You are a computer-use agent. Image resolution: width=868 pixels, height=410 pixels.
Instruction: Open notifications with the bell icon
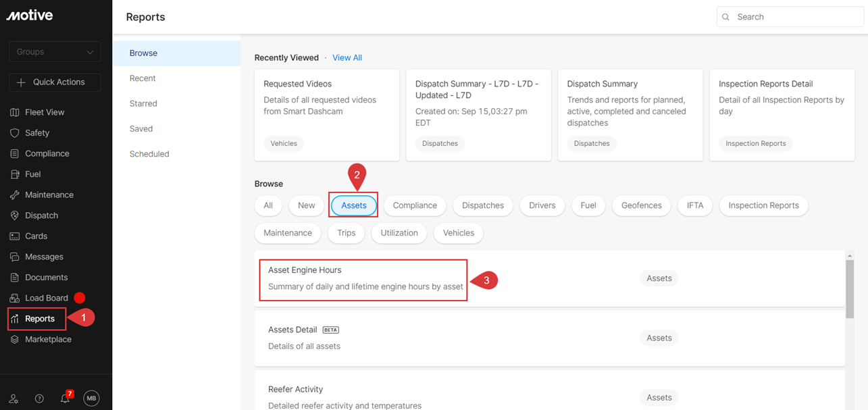(x=65, y=399)
